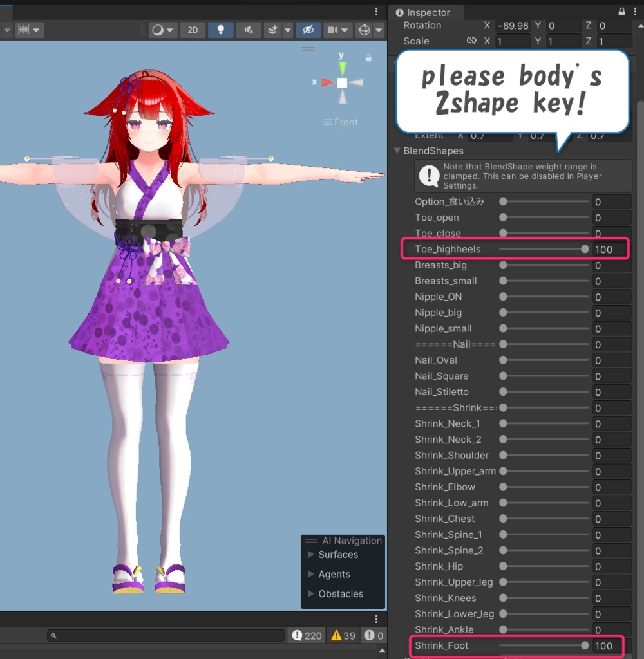Click the green Y axis cone of orientation gizmo

point(343,68)
